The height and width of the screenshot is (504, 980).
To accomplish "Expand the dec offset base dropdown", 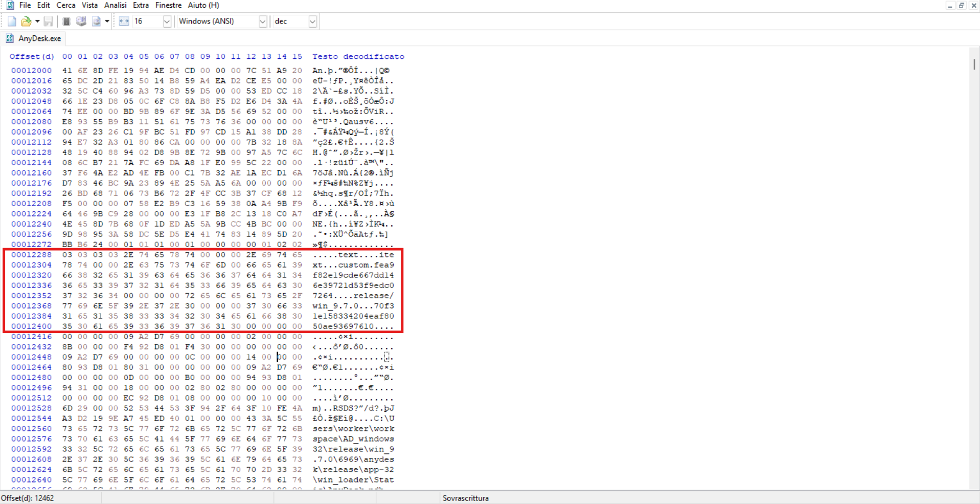I will [x=312, y=21].
